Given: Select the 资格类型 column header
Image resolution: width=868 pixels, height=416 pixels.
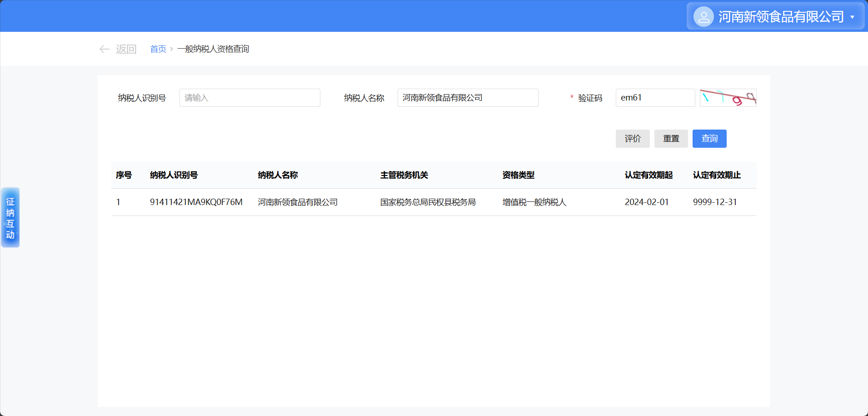Looking at the screenshot, I should tap(518, 175).
